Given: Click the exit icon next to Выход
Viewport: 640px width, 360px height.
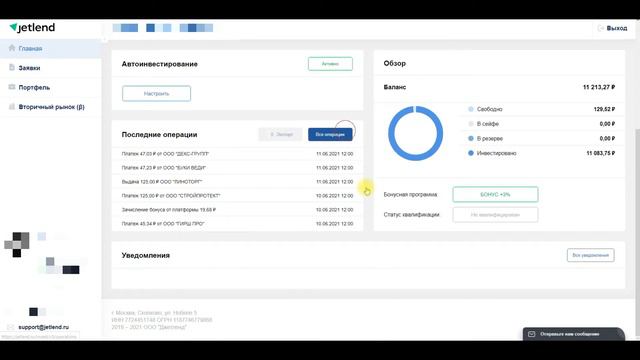Looking at the screenshot, I should 600,28.
